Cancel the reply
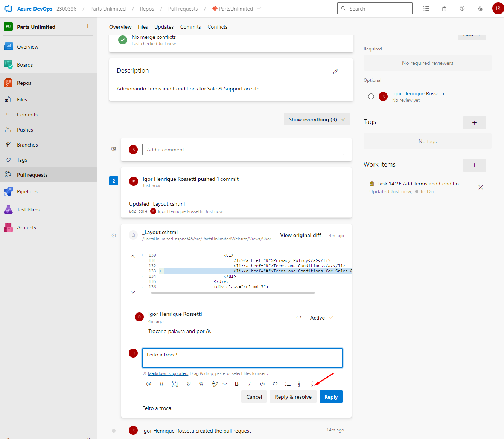504x439 pixels. tap(254, 397)
